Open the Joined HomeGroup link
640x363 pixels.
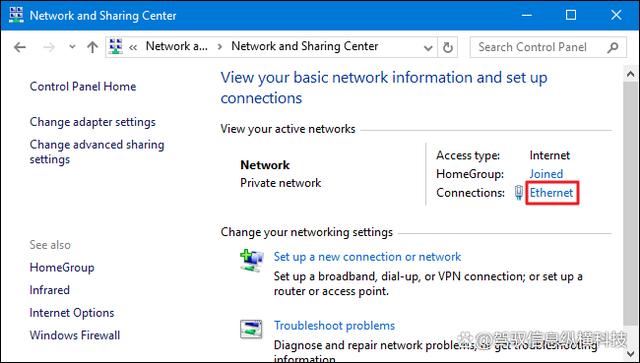tap(546, 174)
